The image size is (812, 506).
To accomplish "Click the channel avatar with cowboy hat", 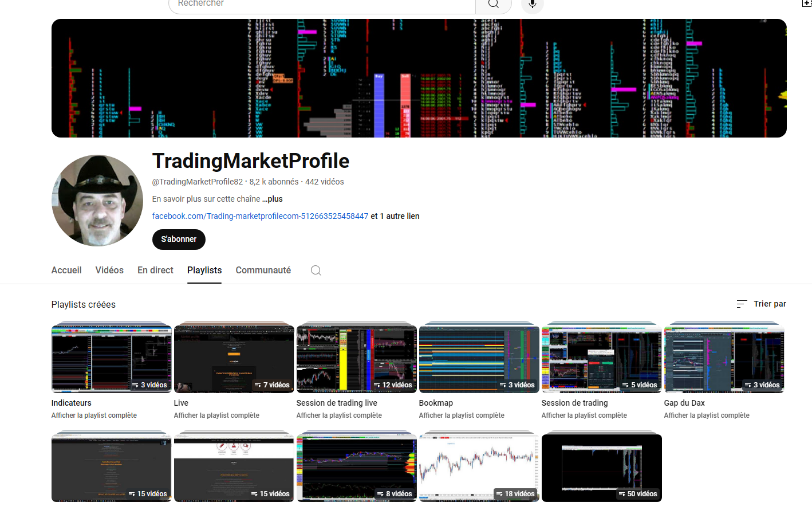I will click(97, 201).
